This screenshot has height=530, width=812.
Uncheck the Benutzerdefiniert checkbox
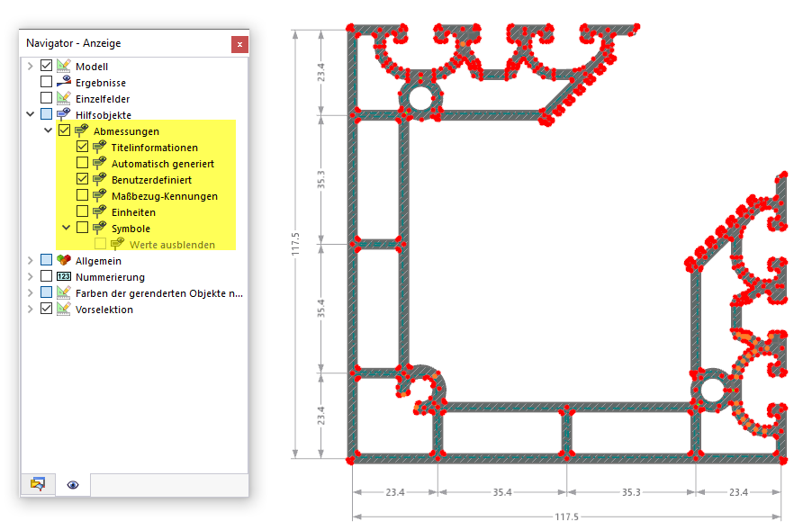tap(82, 179)
